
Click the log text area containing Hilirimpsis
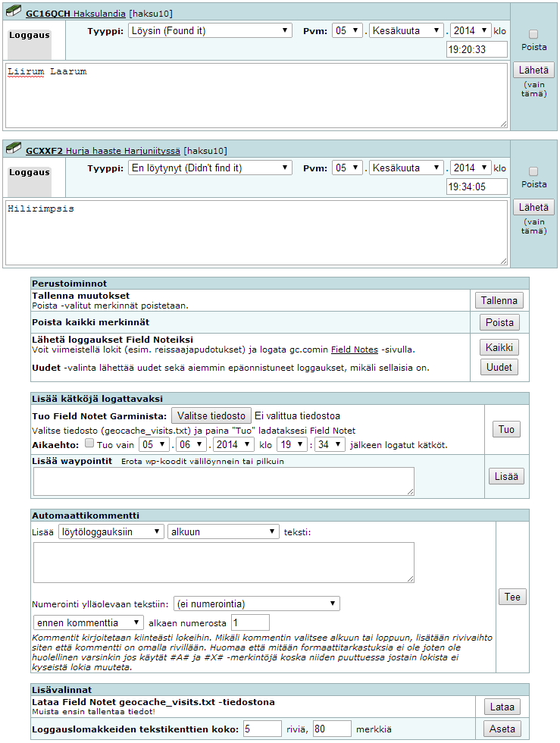click(x=256, y=234)
